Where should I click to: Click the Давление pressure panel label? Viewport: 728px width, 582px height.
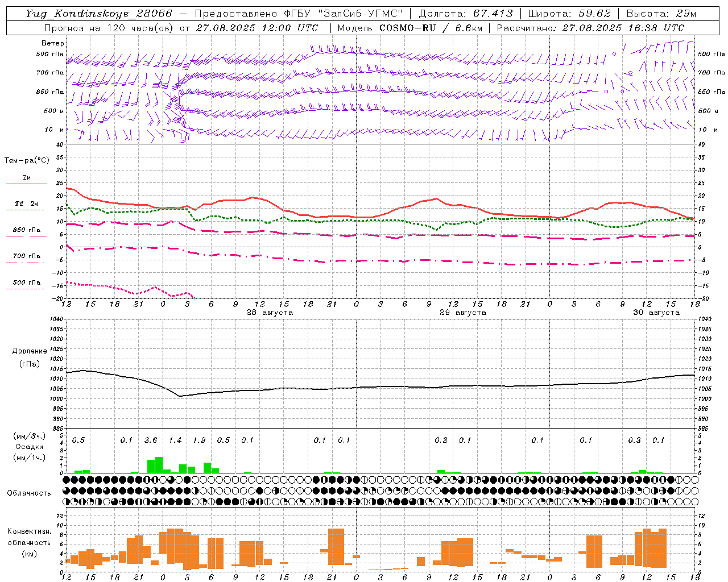[x=30, y=351]
